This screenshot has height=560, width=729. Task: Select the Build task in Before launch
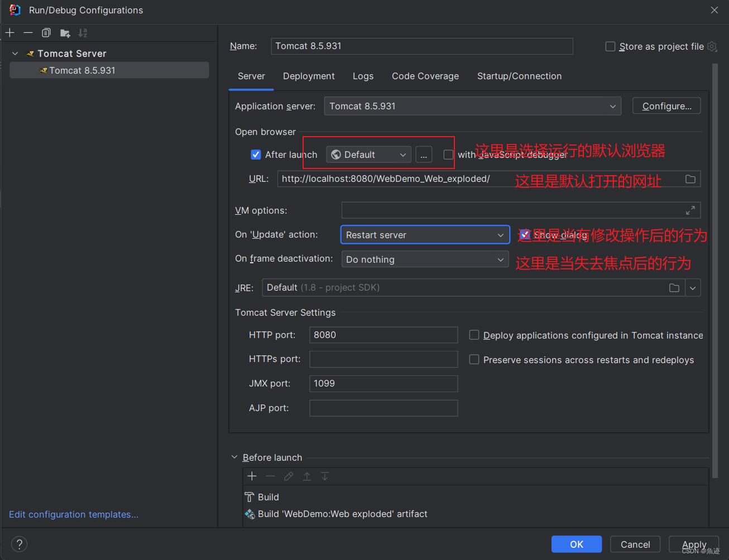click(x=262, y=497)
